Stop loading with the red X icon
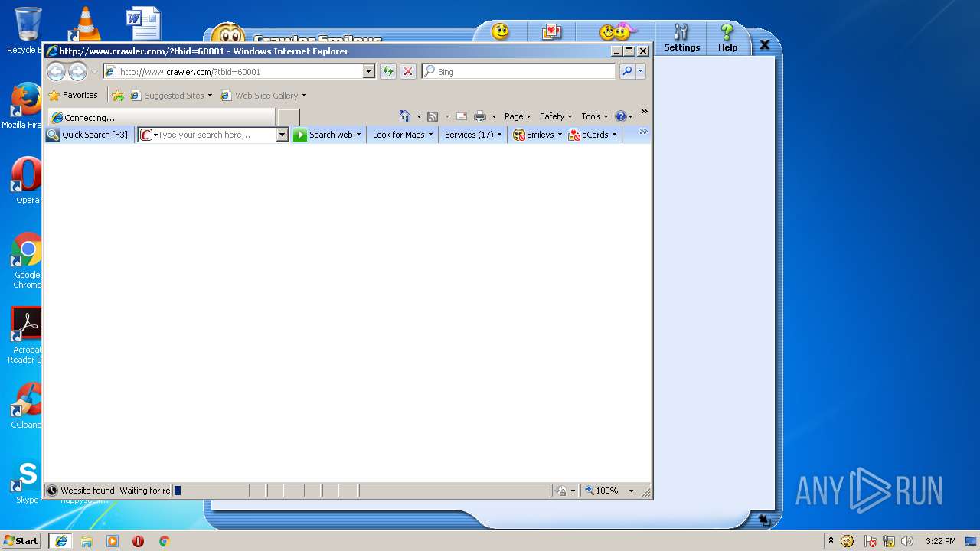The image size is (980, 551). (408, 71)
